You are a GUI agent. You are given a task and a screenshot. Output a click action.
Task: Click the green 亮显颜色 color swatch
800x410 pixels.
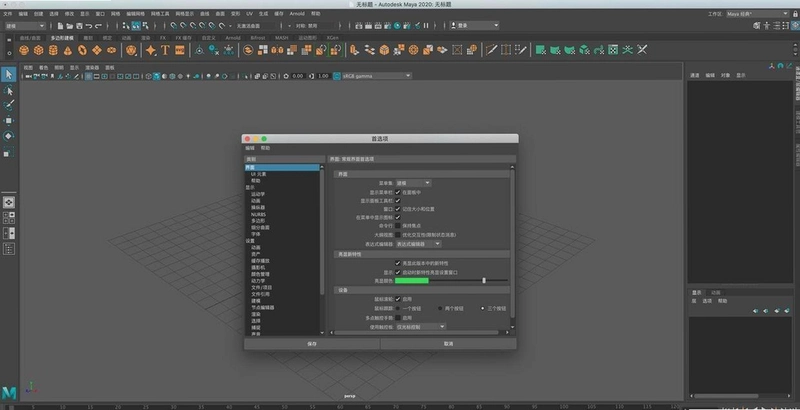412,280
